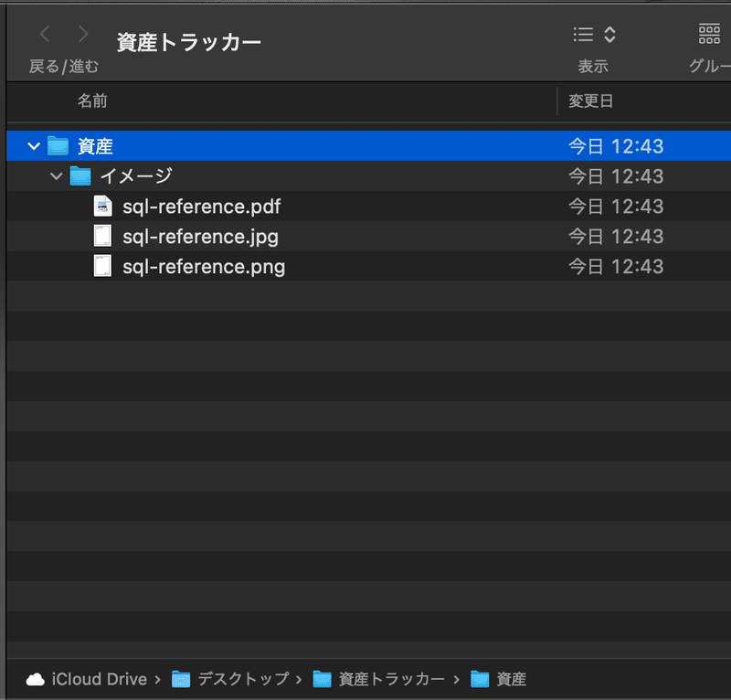Click 資産 in the path bar

click(512, 679)
